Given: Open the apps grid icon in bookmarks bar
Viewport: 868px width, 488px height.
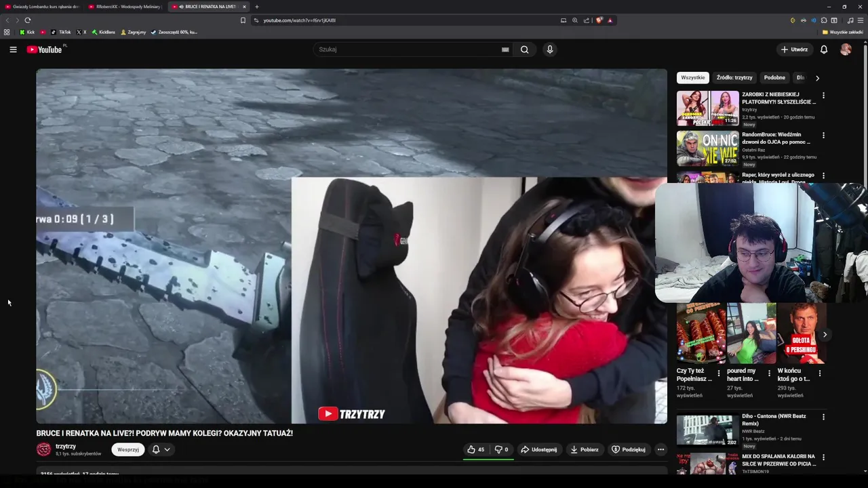Looking at the screenshot, I should [7, 32].
